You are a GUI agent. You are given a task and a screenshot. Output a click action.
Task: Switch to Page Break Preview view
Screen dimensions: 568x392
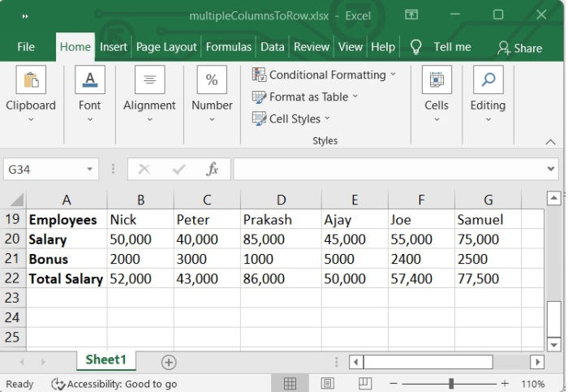tap(365, 384)
